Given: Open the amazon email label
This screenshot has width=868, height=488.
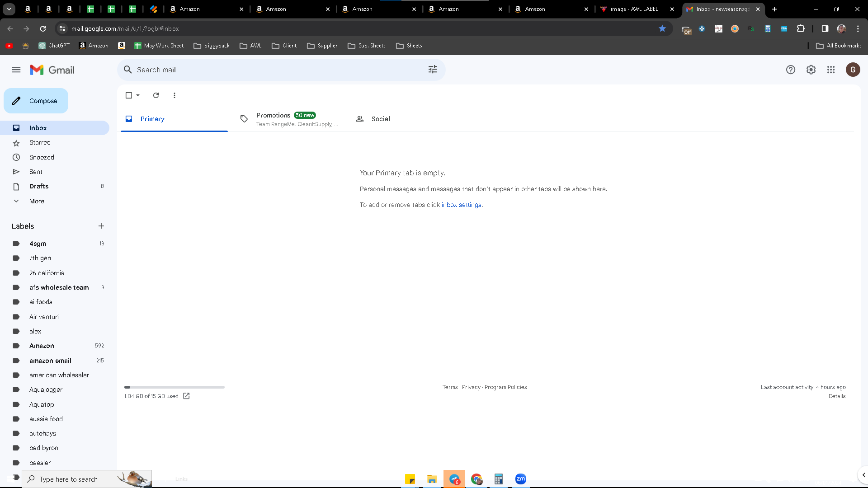Looking at the screenshot, I should (55, 361).
